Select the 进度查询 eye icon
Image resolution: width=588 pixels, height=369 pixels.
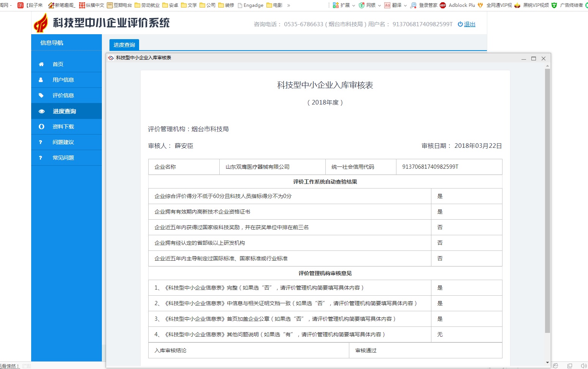41,111
